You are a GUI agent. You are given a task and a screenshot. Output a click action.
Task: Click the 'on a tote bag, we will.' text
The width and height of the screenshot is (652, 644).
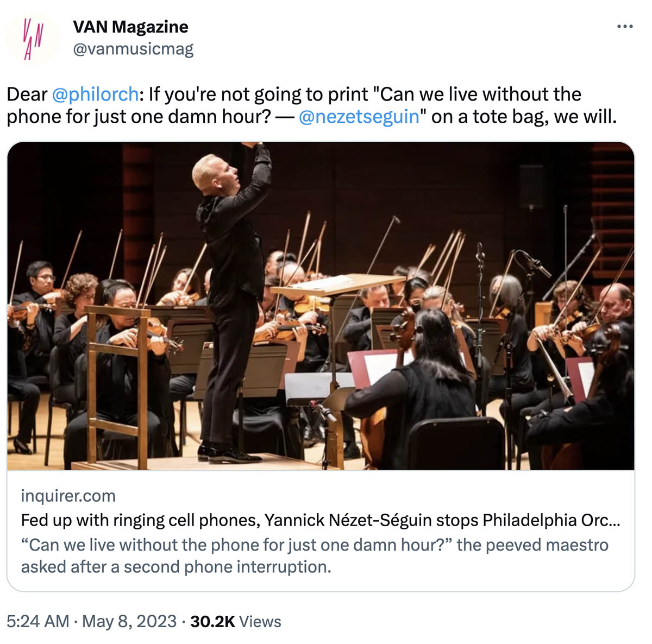pos(524,117)
